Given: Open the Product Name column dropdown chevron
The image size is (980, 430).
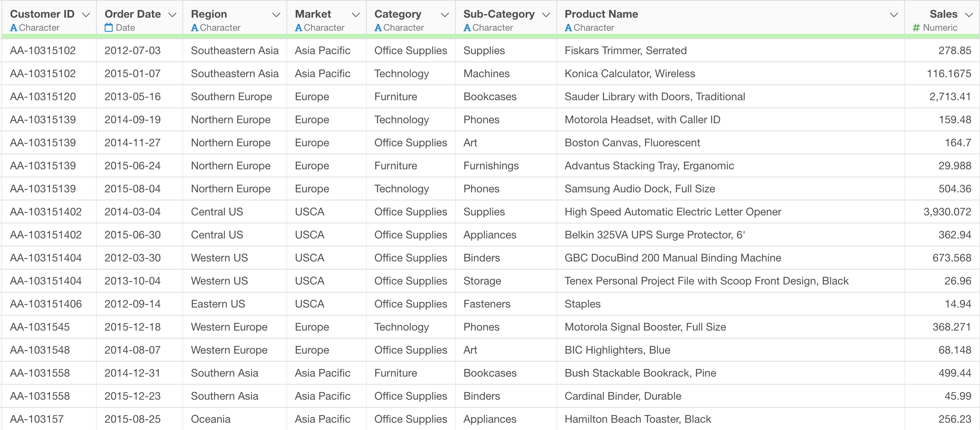Looking at the screenshot, I should click(x=894, y=15).
